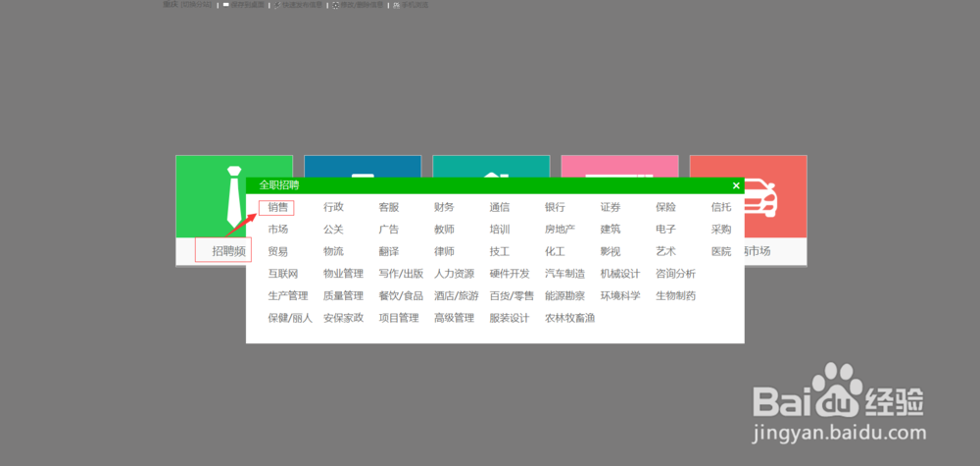Click the blue channel tile behind popup
980x466 pixels.
tap(363, 166)
